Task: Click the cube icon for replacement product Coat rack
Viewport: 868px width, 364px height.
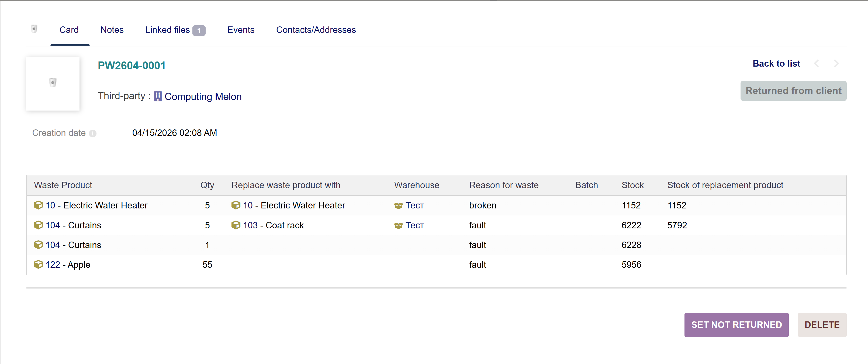Action: coord(236,225)
